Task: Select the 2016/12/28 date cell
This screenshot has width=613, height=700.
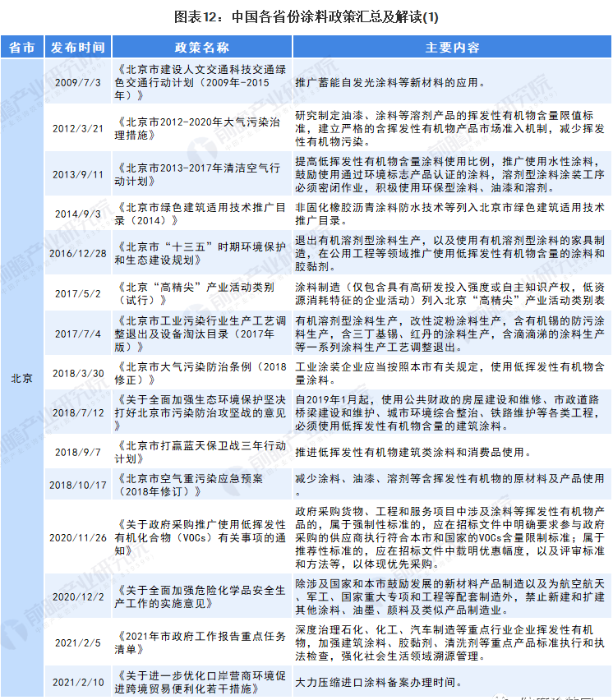Action: point(78,254)
